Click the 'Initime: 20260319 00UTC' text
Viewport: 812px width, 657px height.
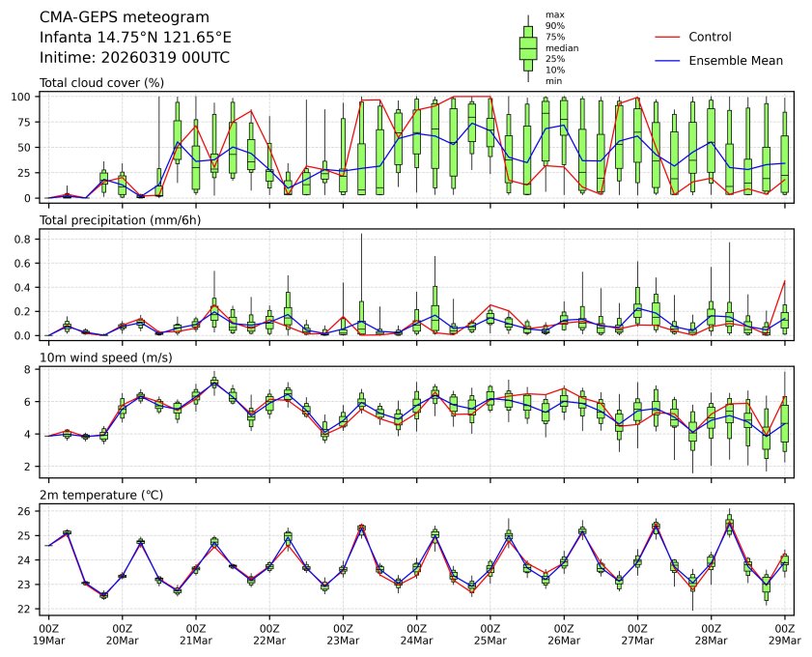134,58
